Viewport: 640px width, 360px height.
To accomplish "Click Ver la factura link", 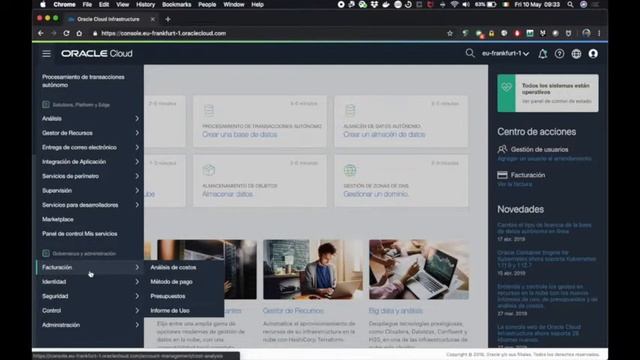I will (515, 184).
